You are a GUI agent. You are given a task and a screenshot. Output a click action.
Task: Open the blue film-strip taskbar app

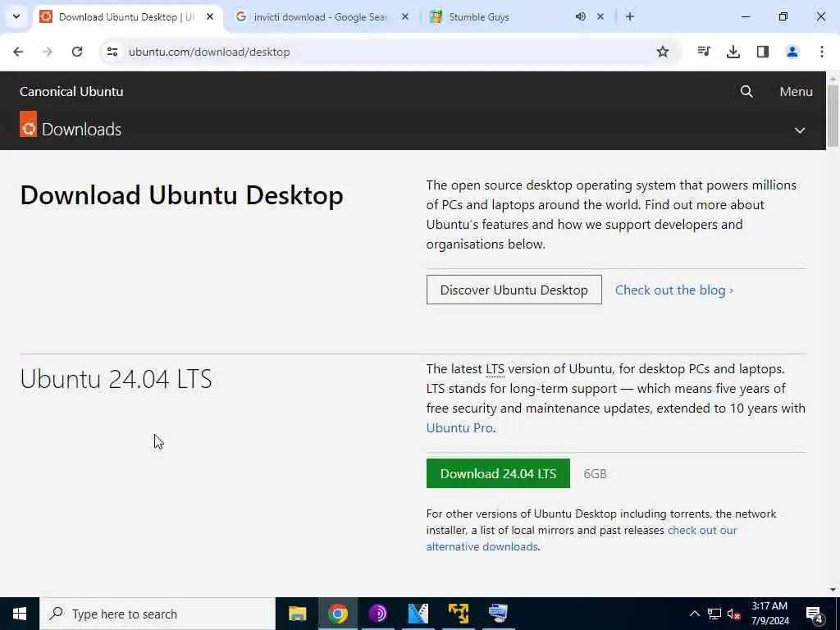click(418, 614)
